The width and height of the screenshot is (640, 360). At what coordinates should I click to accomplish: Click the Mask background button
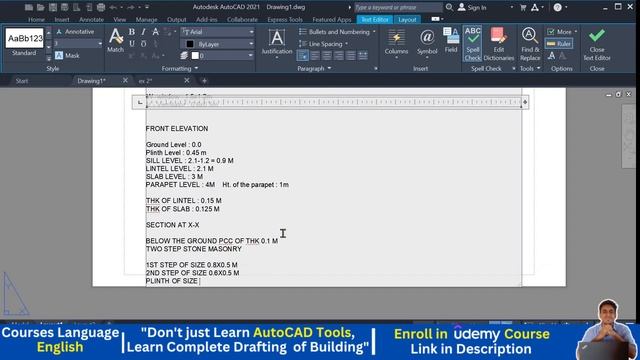pyautogui.click(x=67, y=56)
